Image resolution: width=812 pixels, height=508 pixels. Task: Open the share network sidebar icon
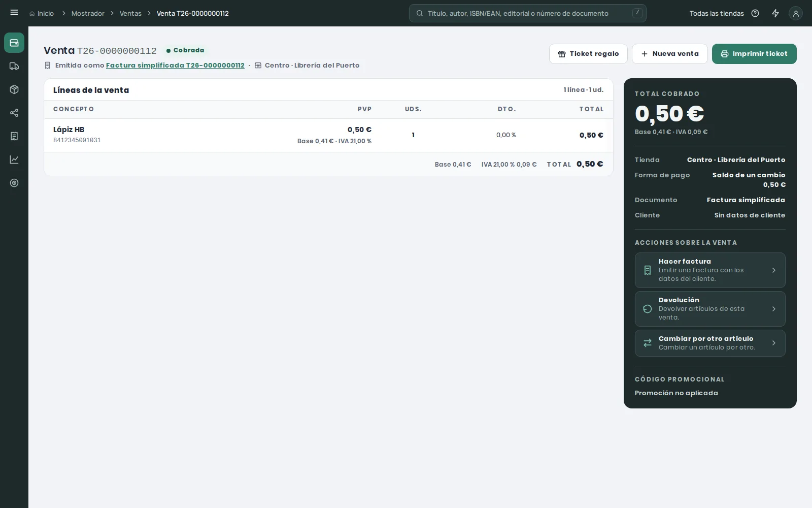[x=14, y=113]
